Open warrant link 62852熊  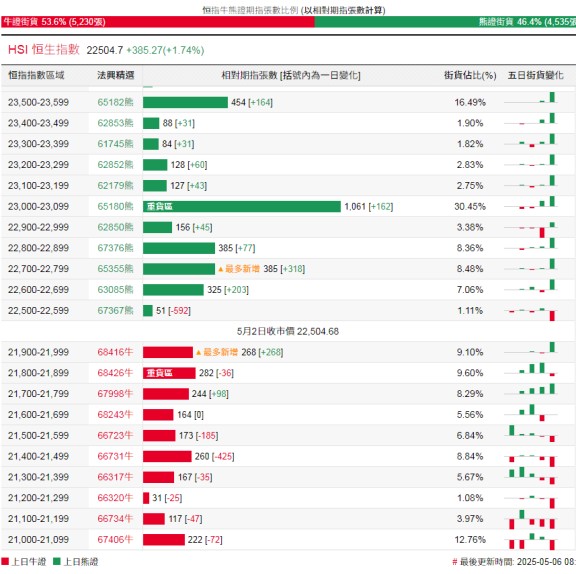(115, 165)
